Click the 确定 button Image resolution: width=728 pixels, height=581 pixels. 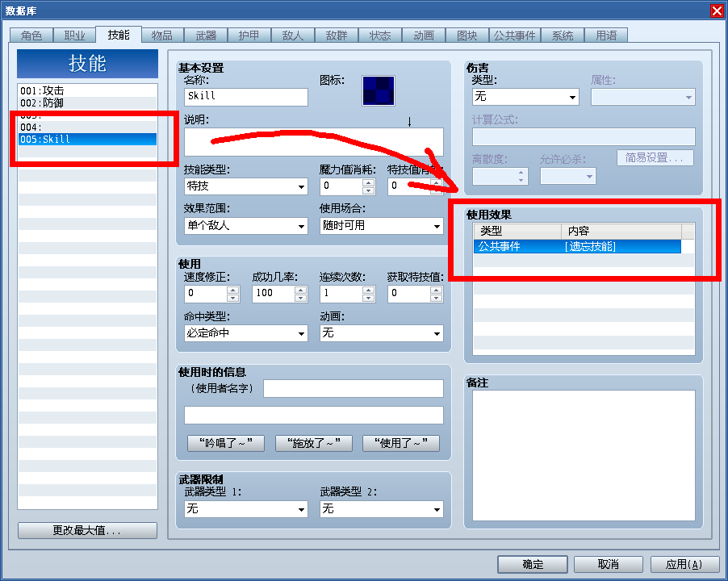coord(533,564)
